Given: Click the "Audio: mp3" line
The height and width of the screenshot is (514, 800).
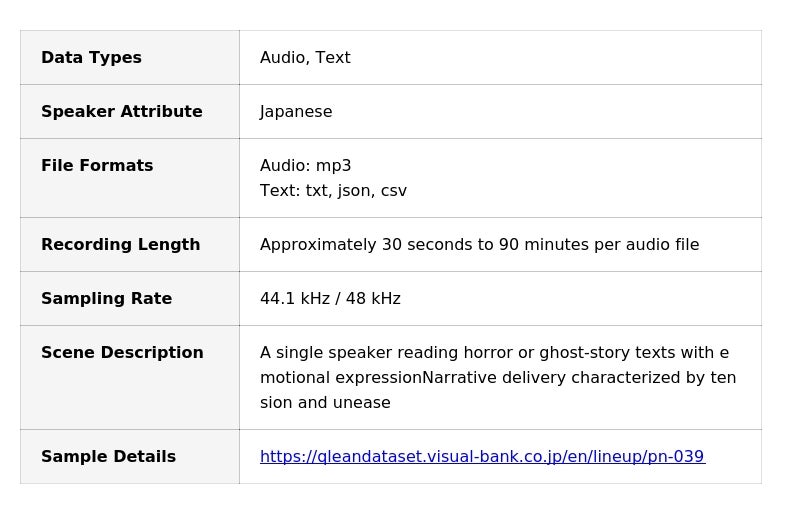Looking at the screenshot, I should click(305, 166).
